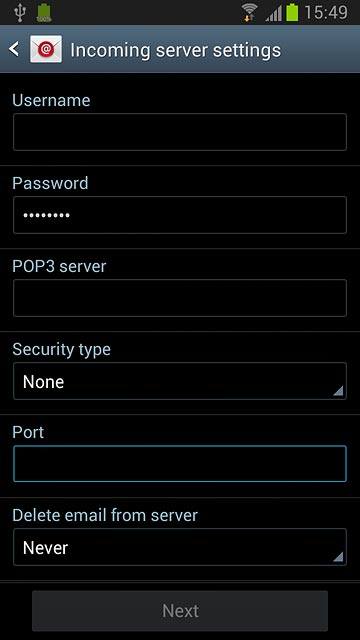360x640 pixels.
Task: Focus the POP3 server input field
Action: pos(180,298)
